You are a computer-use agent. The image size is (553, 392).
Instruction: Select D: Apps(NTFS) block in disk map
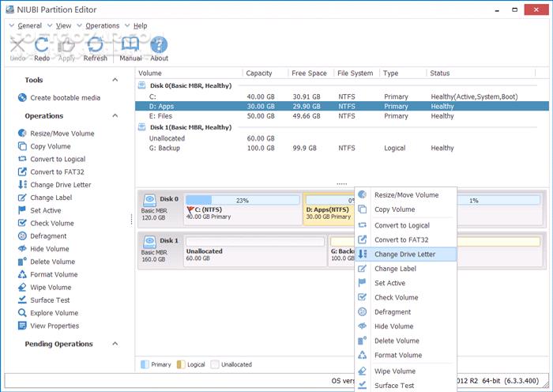329,209
